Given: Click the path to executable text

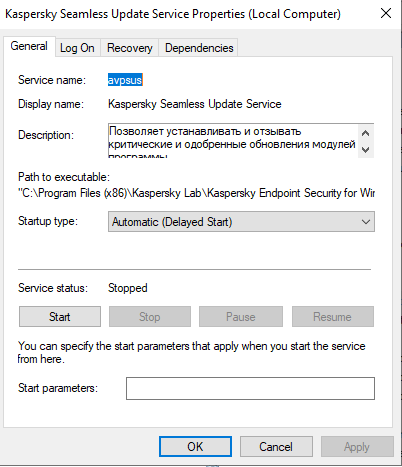Looking at the screenshot, I should pyautogui.click(x=196, y=193).
